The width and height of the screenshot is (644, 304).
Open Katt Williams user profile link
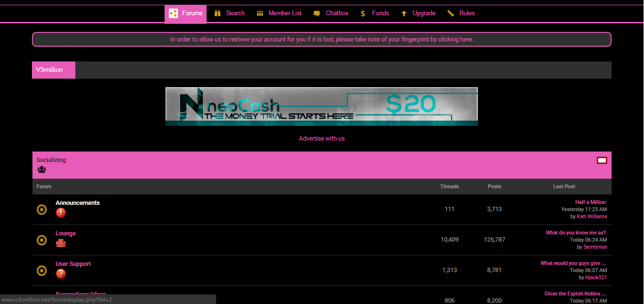tap(592, 216)
